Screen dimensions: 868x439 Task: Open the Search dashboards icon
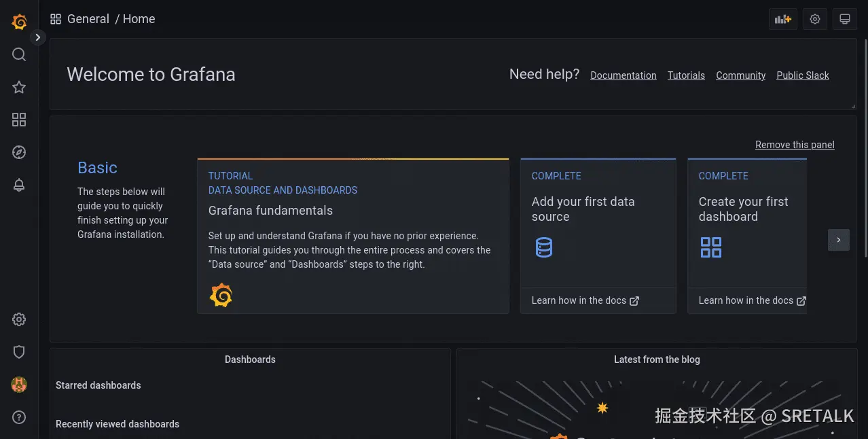click(19, 54)
